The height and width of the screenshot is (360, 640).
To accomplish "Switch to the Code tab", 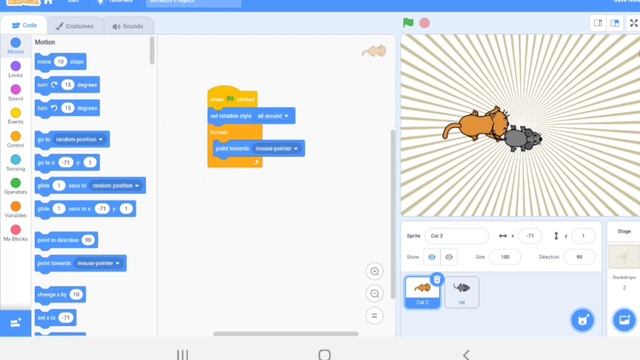I will [x=24, y=25].
